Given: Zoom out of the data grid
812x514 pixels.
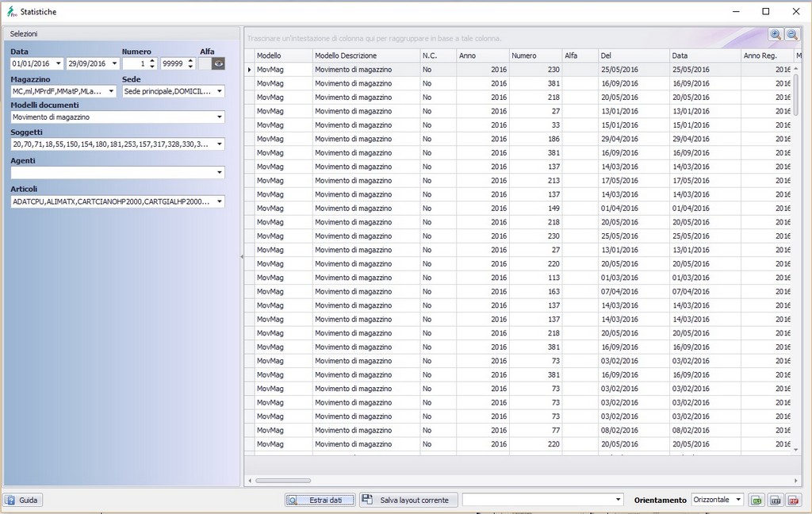Looking at the screenshot, I should [792, 35].
